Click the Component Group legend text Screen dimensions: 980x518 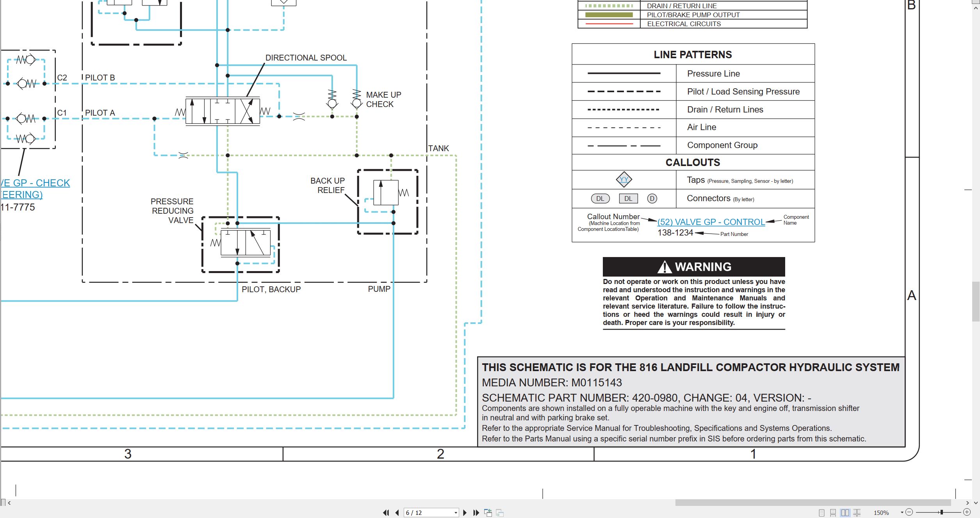[x=722, y=145]
